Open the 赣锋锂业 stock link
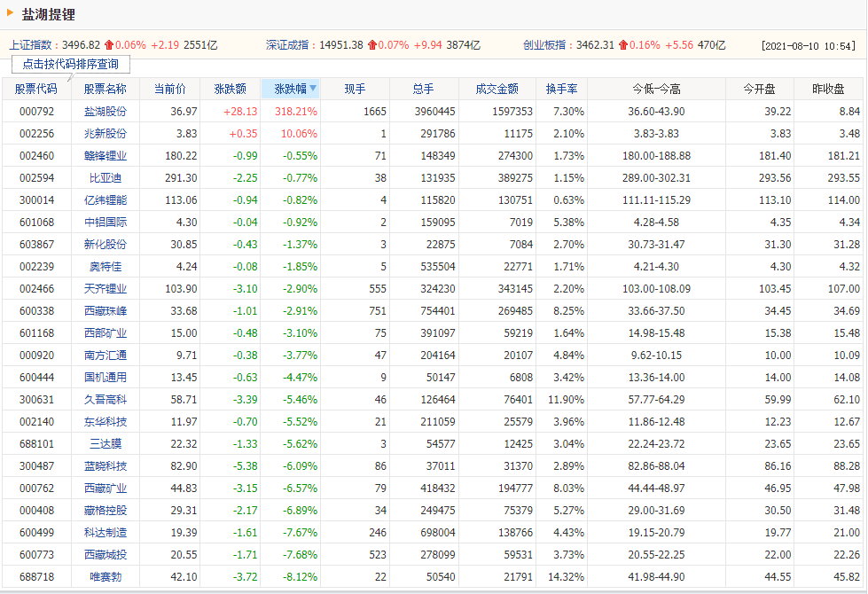868x594 pixels. (106, 155)
